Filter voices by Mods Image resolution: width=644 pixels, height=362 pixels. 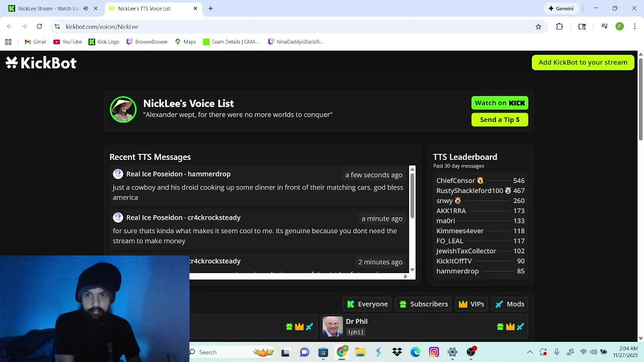510,304
